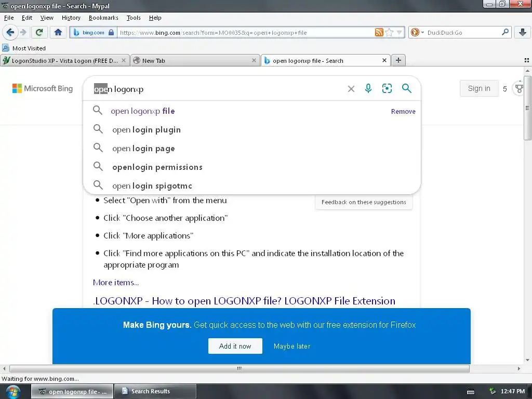532x399 pixels.
Task: Select suggestion 'open login plugin'
Action: [252, 129]
